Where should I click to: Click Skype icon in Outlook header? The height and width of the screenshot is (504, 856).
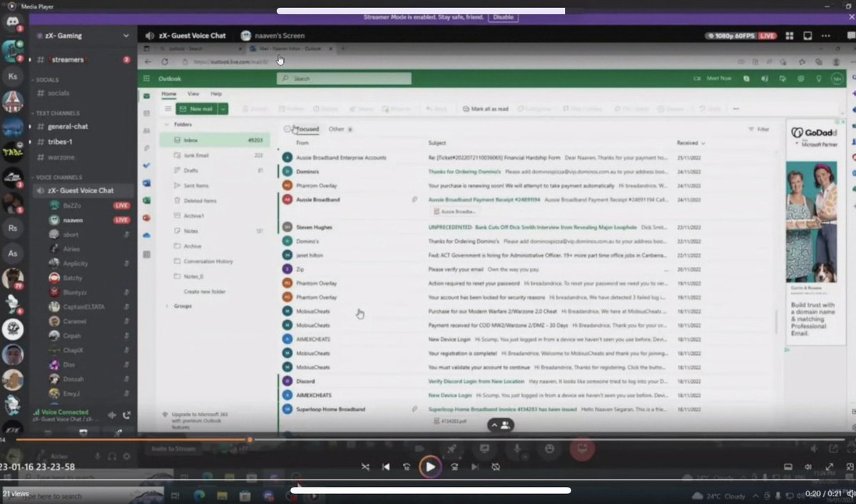click(x=746, y=78)
